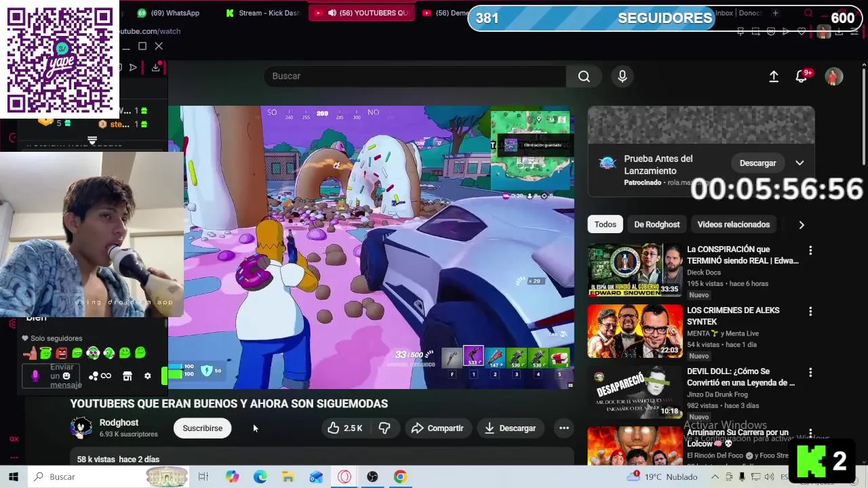
Task: Open the YouTube notifications bell
Action: click(802, 76)
